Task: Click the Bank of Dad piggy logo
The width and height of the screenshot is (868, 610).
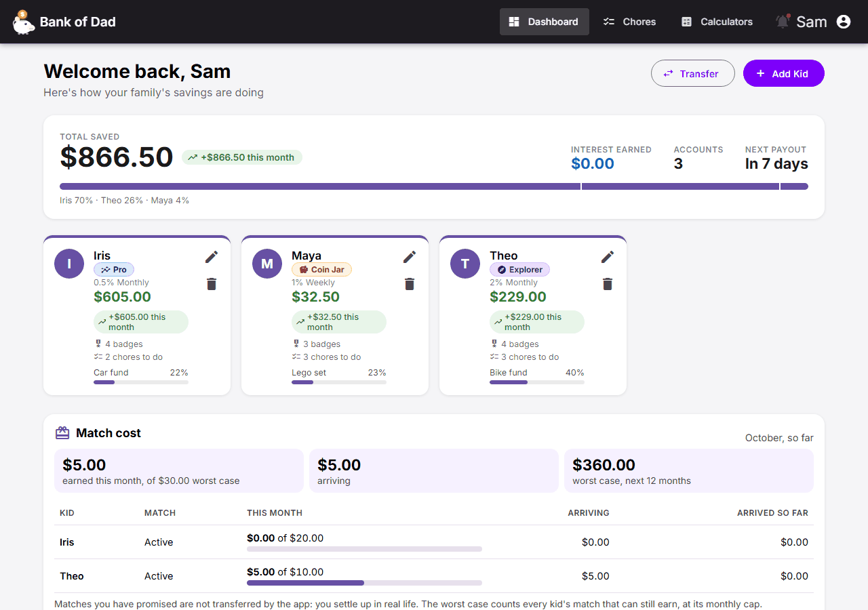Action: tap(24, 22)
